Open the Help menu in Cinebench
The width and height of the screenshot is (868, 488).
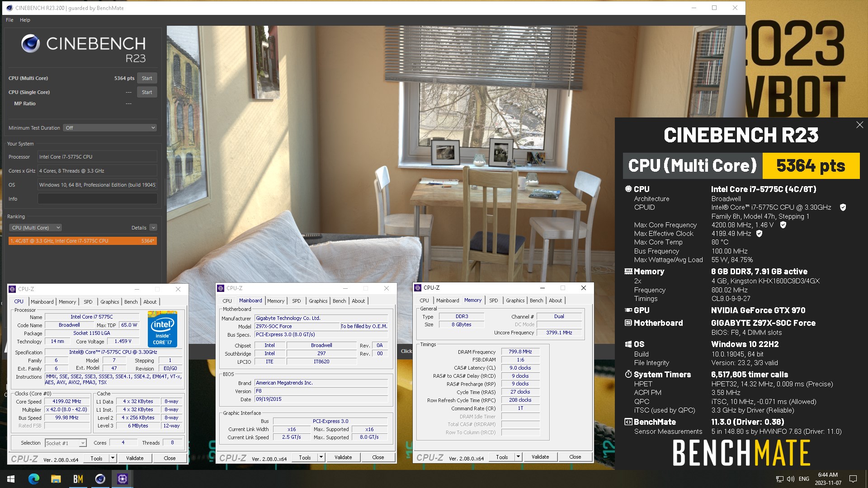tap(25, 20)
